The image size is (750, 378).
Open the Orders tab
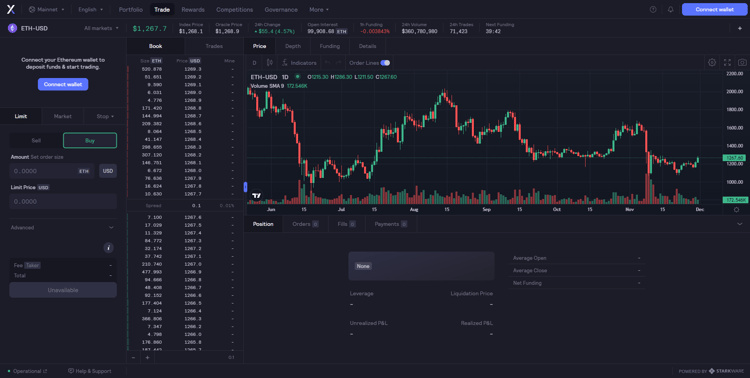coord(305,224)
